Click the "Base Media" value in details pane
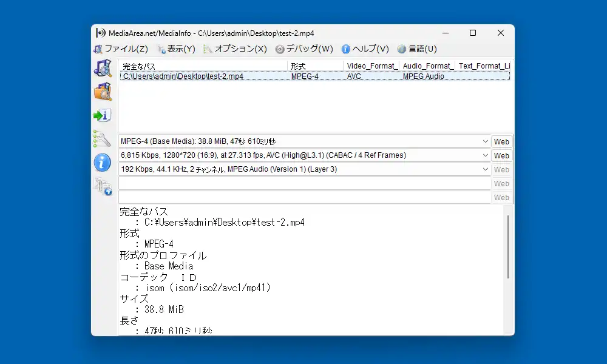Viewport: 607px width, 364px height. pos(168,266)
